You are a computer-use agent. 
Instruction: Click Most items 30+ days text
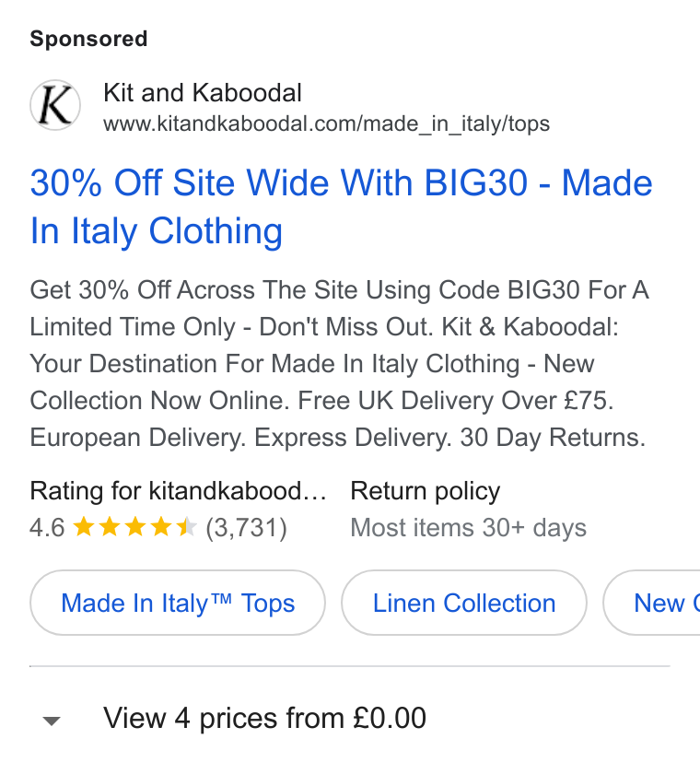pyautogui.click(x=468, y=527)
